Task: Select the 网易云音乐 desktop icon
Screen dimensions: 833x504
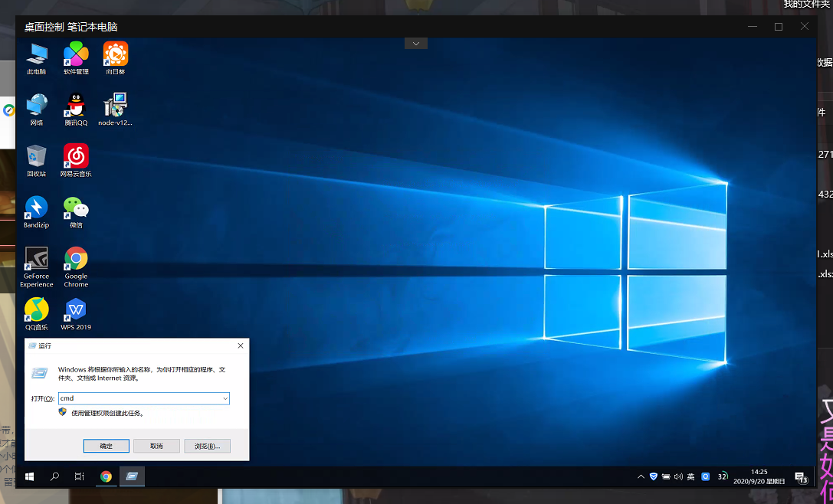Action: click(x=76, y=157)
